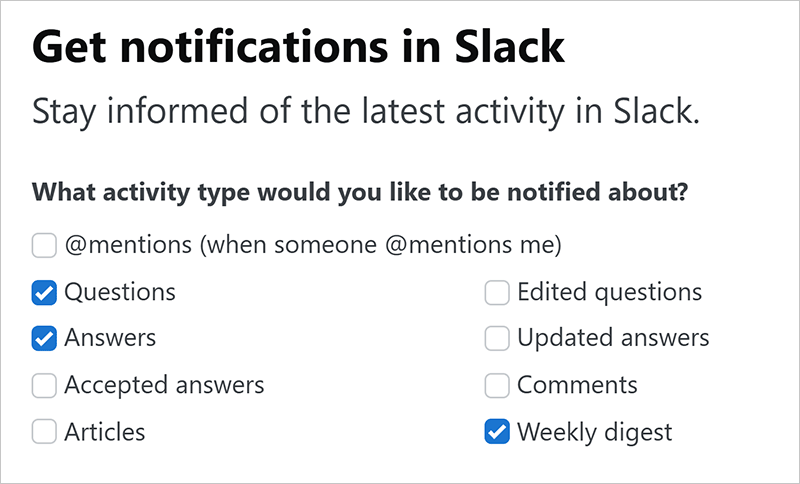Select the "Accepted answers" label text

[164, 385]
